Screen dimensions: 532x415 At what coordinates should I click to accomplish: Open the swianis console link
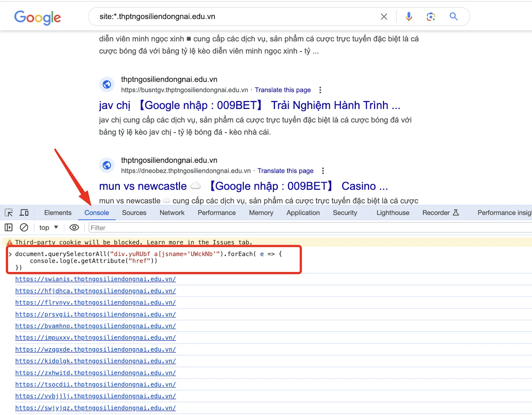coord(95,279)
